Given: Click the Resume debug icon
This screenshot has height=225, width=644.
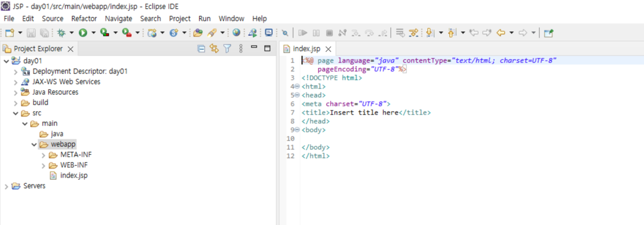Looking at the screenshot, I should pos(303,33).
